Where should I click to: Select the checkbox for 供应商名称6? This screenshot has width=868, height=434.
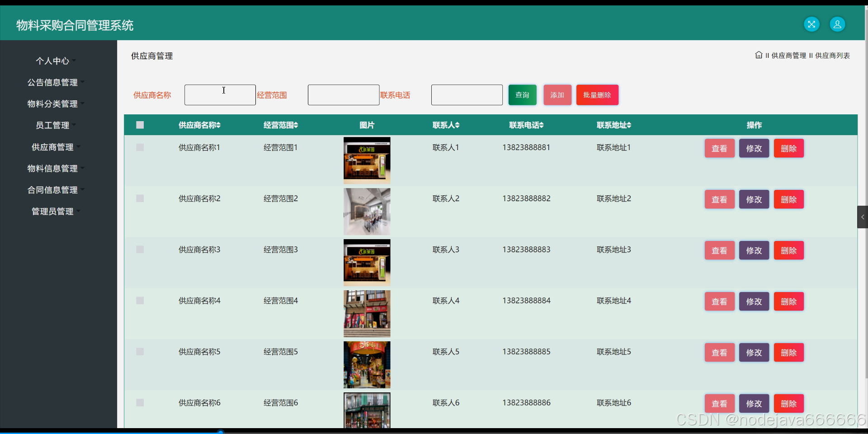[140, 403]
